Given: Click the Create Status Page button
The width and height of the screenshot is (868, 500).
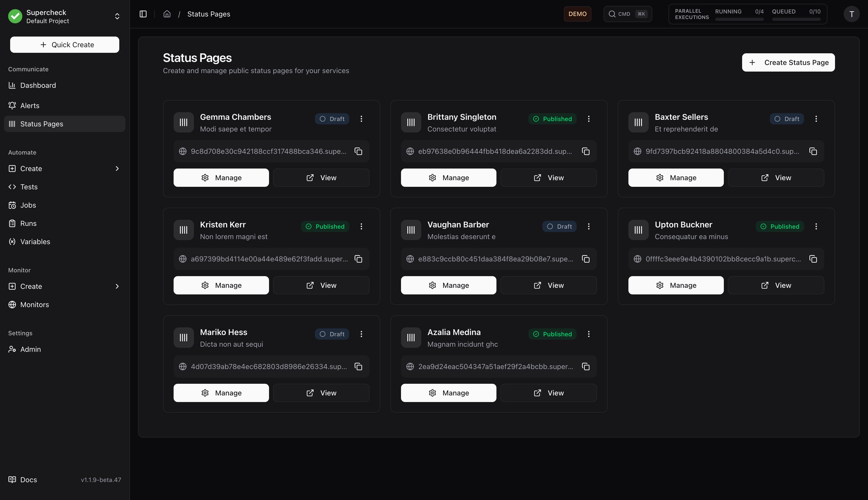Looking at the screenshot, I should 788,62.
